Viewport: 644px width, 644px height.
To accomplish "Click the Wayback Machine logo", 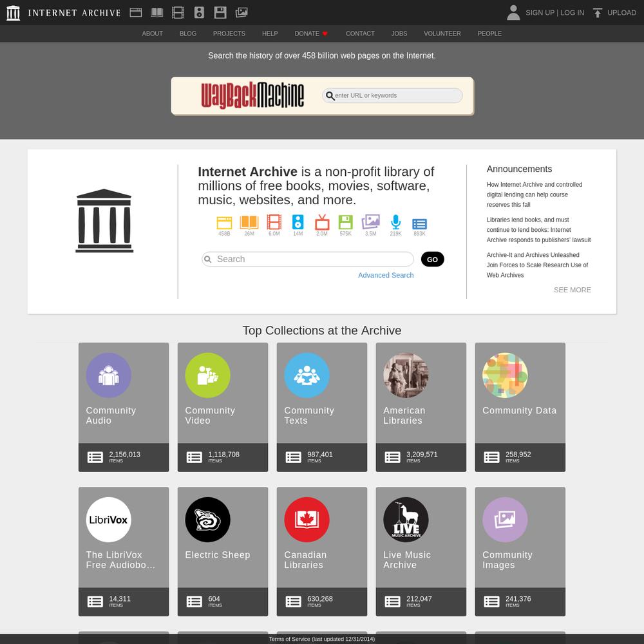I will [252, 95].
